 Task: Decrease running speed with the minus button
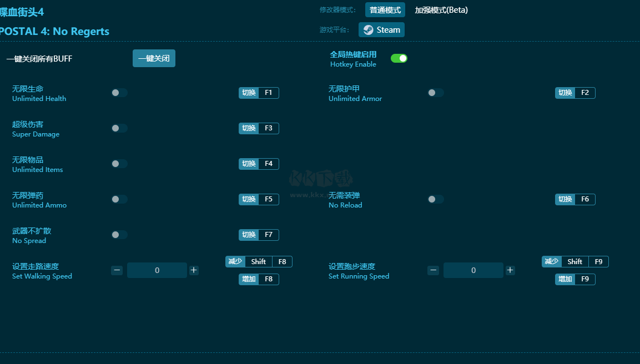point(433,270)
